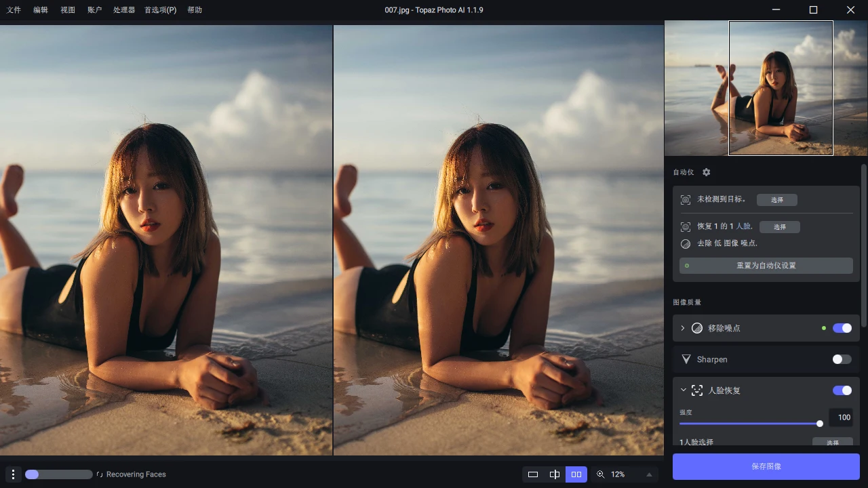Open the 文件 menu

click(14, 10)
